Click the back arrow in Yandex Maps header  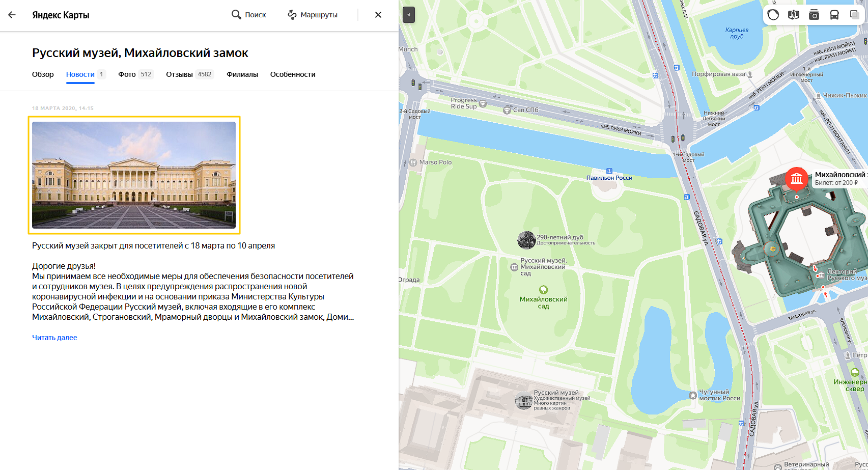12,15
